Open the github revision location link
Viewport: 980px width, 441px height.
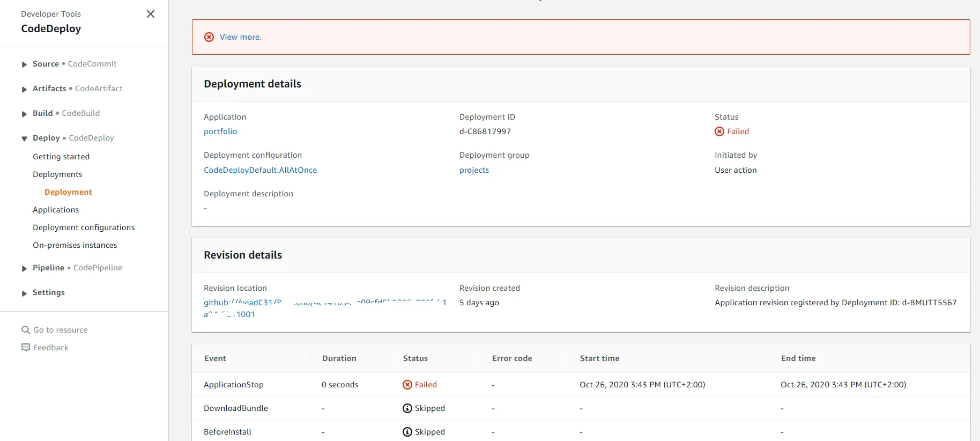point(325,308)
